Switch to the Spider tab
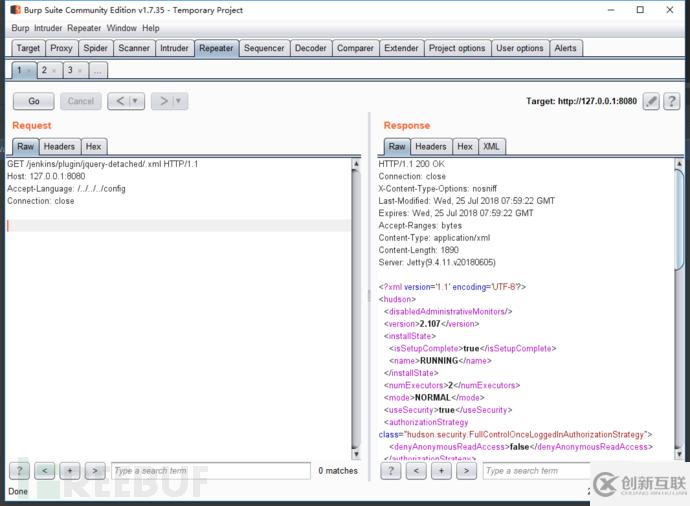Screen dimensions: 690x506 pyautogui.click(x=95, y=48)
